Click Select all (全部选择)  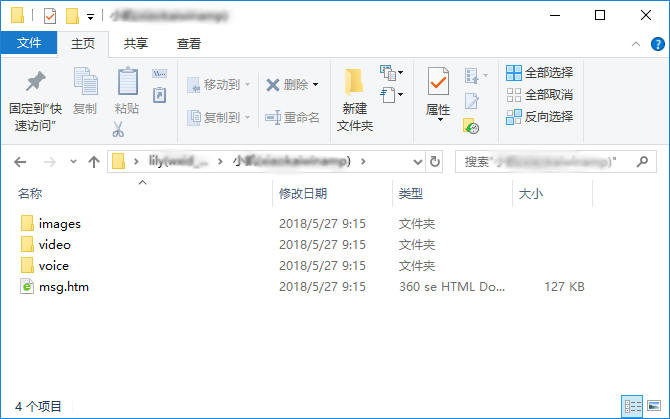[540, 73]
